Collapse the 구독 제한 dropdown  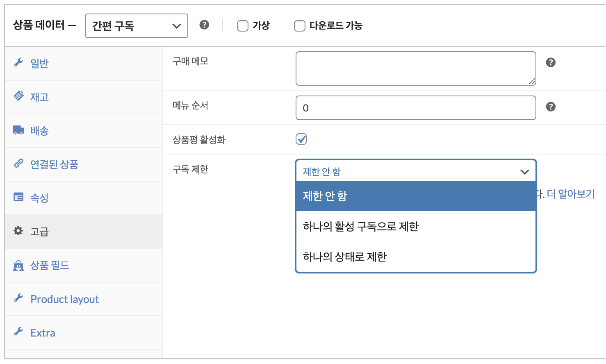416,171
